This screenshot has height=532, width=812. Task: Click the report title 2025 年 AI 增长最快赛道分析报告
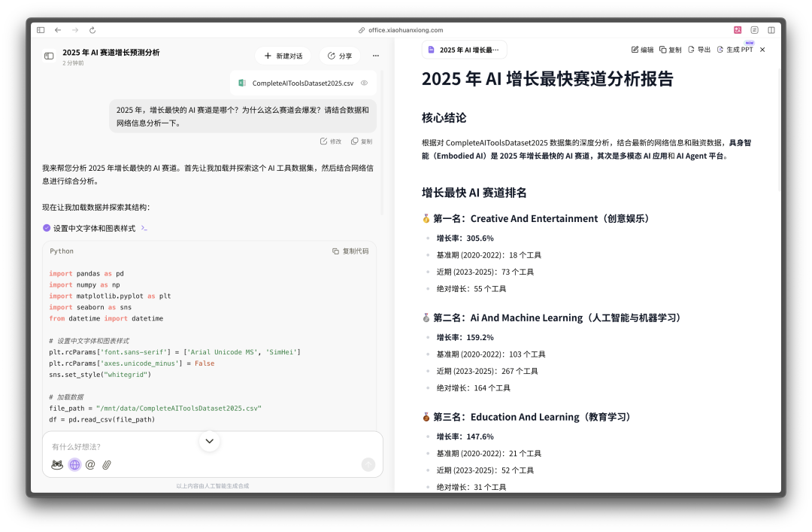tap(547, 79)
